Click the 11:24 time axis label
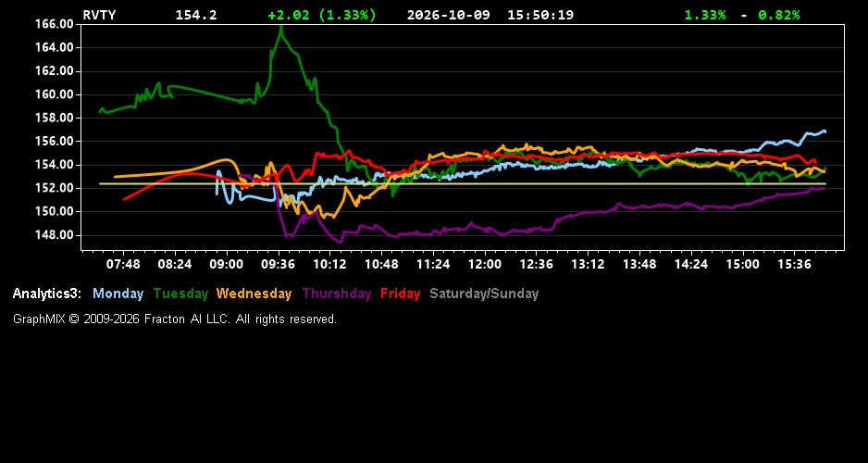The image size is (868, 463). tap(433, 265)
